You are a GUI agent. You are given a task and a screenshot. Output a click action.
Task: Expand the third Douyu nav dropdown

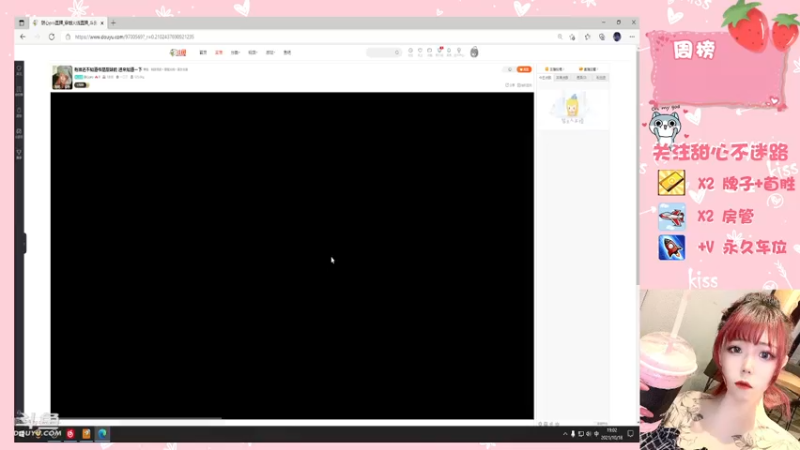235,53
